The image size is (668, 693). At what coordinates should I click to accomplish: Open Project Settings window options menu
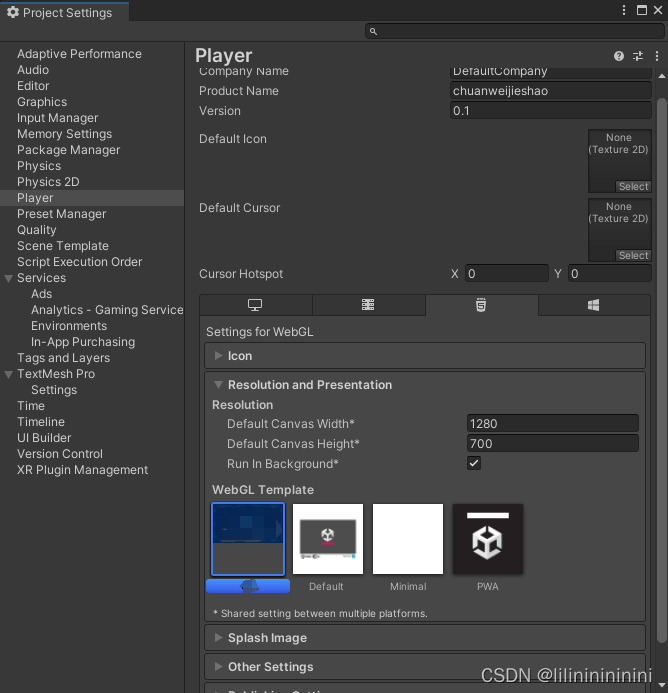tap(624, 10)
